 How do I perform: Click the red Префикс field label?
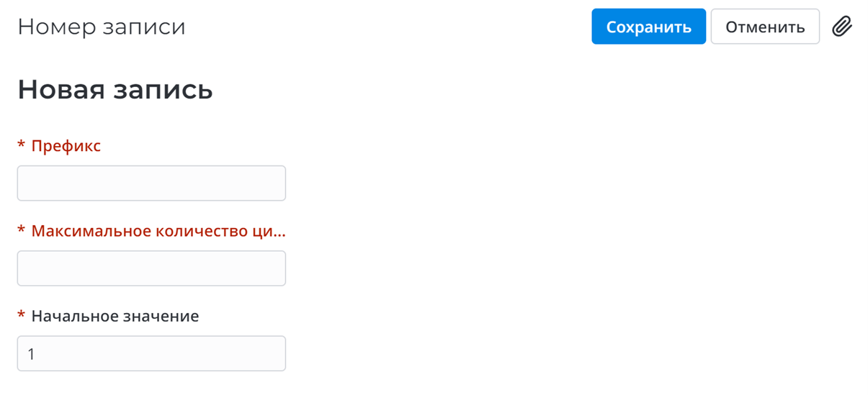66,146
